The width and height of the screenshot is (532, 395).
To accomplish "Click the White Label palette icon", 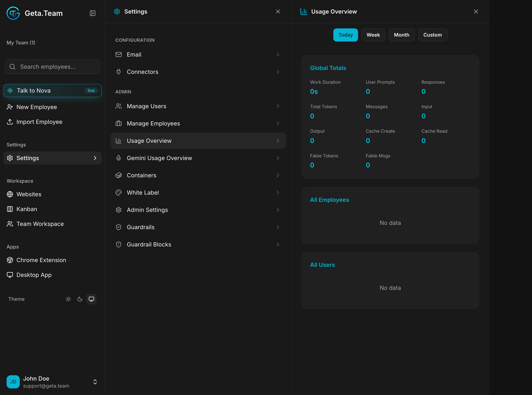I will click(118, 193).
